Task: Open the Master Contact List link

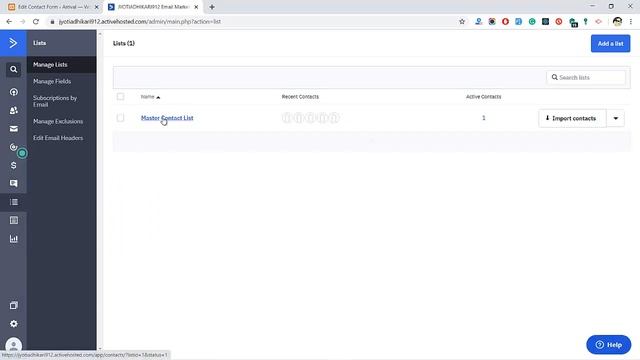Action: click(x=167, y=118)
